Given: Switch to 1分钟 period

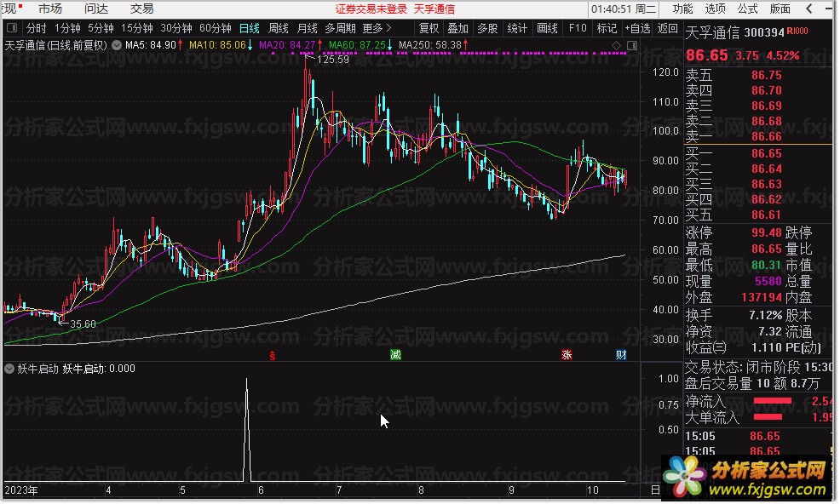Looking at the screenshot, I should click(67, 28).
